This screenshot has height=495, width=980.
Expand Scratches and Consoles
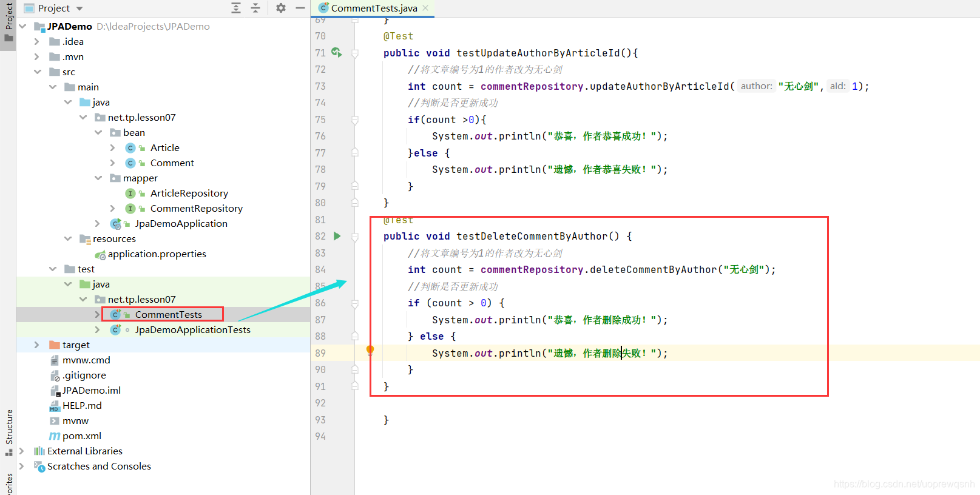tap(22, 466)
